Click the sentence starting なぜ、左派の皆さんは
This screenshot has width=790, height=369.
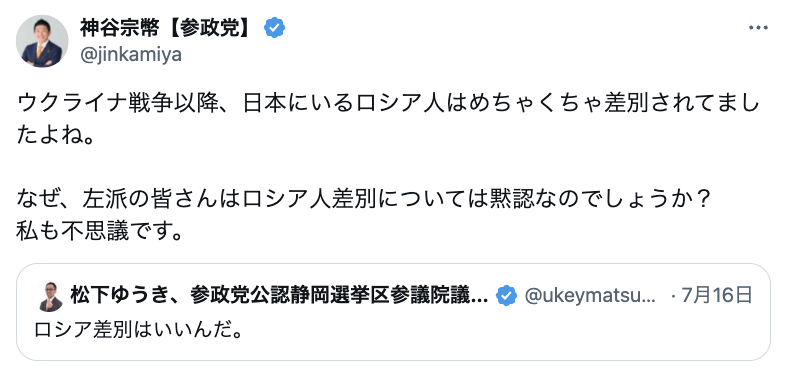click(364, 200)
